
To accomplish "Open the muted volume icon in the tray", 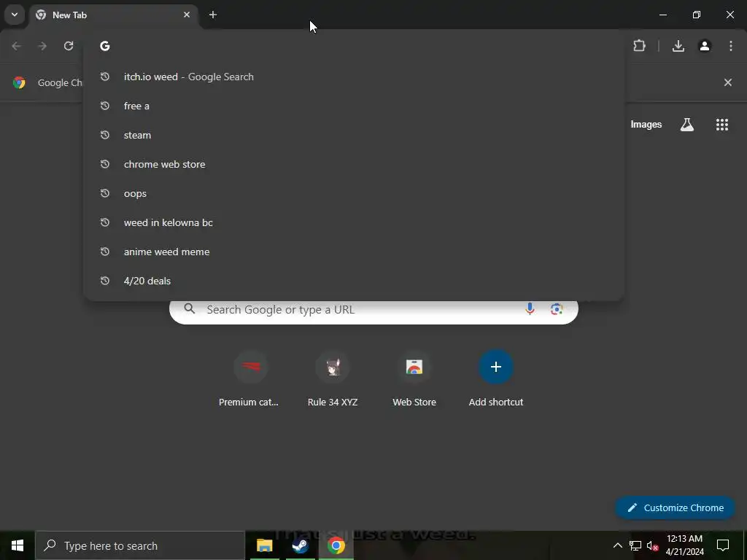I will tap(653, 545).
